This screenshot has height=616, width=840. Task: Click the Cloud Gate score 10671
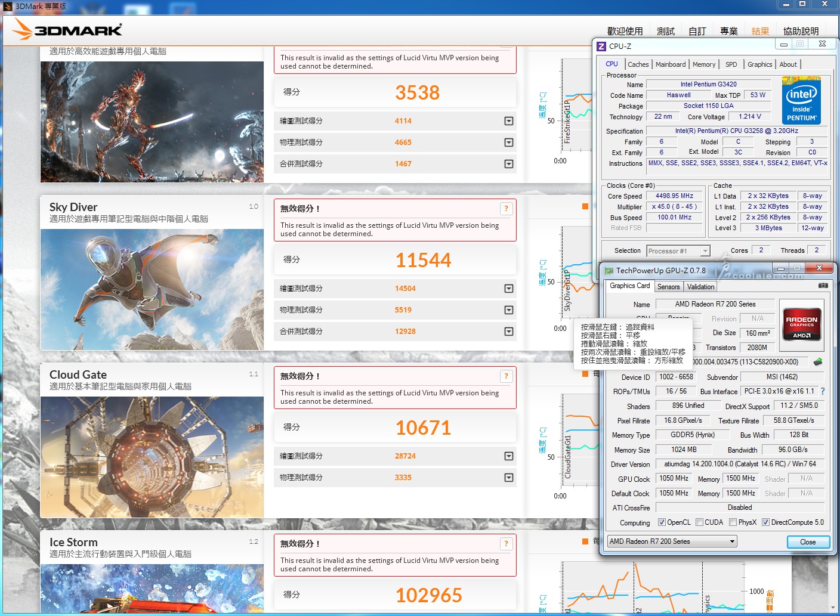tap(424, 428)
